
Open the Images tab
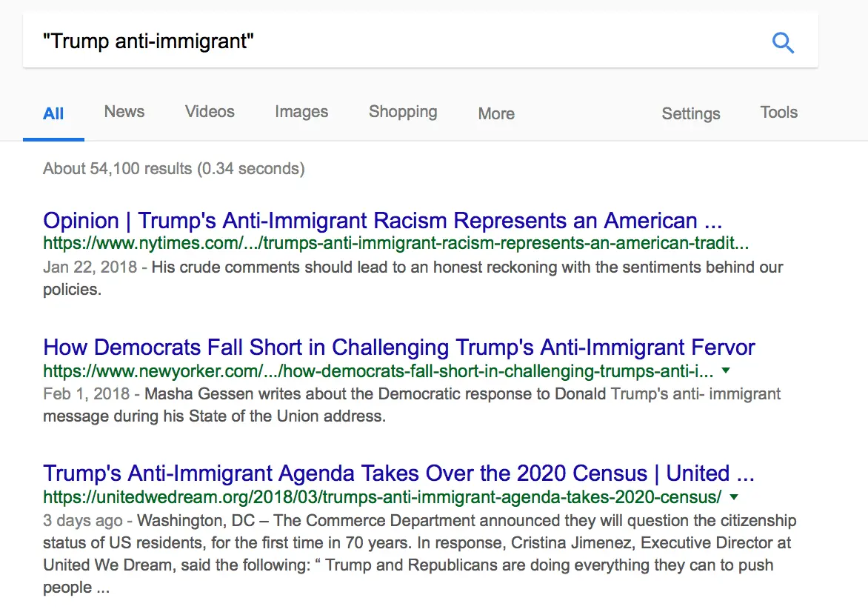click(x=301, y=112)
